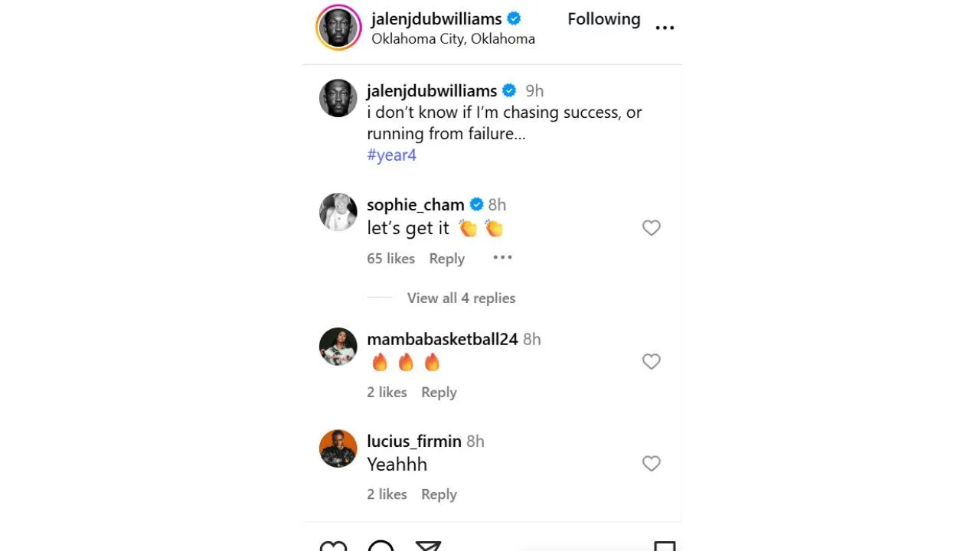Show the 65 likes on sophie_cham's comment
The width and height of the screenshot is (980, 551).
[x=390, y=259]
